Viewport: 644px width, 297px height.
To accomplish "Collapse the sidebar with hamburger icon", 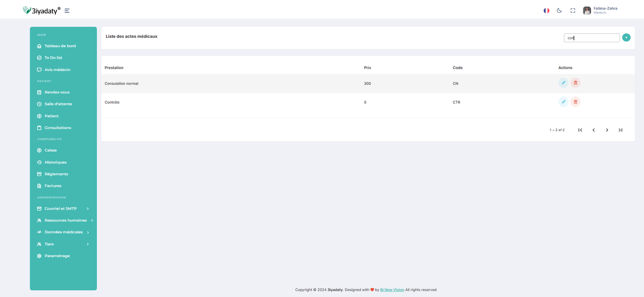I will (67, 11).
